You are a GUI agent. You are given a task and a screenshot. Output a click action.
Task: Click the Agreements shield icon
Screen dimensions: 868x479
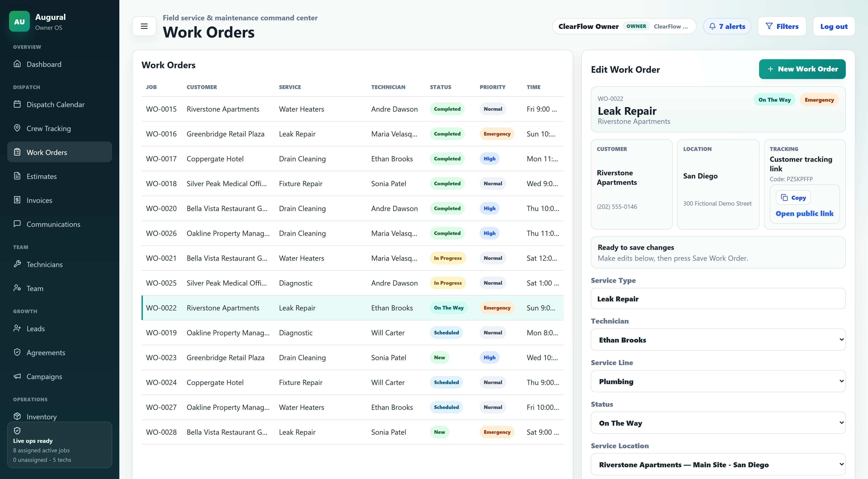point(17,352)
